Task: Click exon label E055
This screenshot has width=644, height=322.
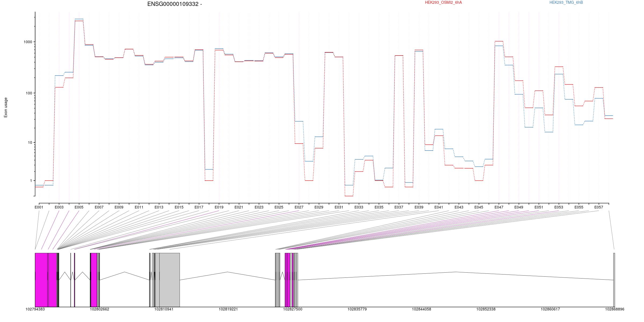Action: tap(579, 207)
